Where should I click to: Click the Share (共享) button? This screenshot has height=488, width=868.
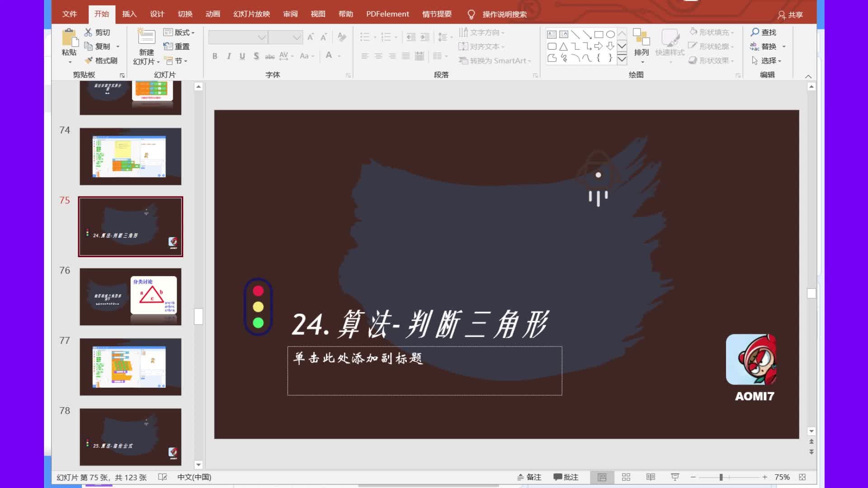(790, 15)
